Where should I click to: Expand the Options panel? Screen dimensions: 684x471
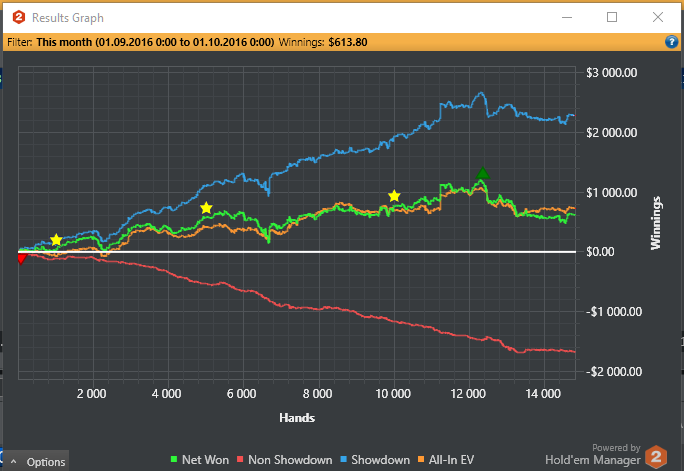[x=36, y=461]
